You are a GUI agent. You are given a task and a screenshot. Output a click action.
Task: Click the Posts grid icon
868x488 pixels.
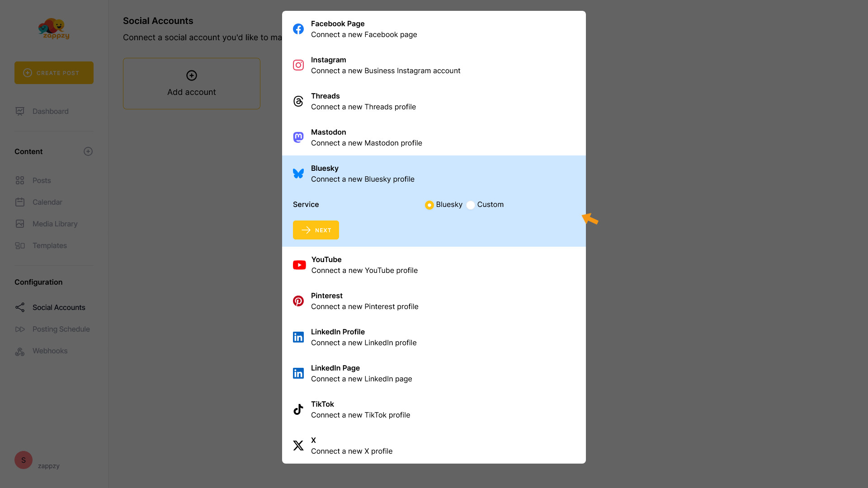tap(20, 180)
